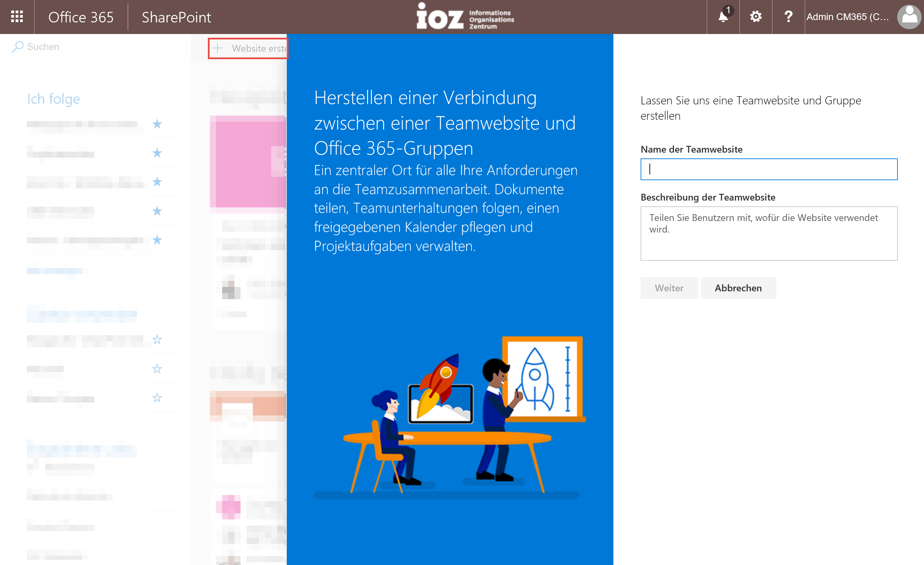Click the search magnifier icon
The image size is (924, 565).
pyautogui.click(x=18, y=47)
